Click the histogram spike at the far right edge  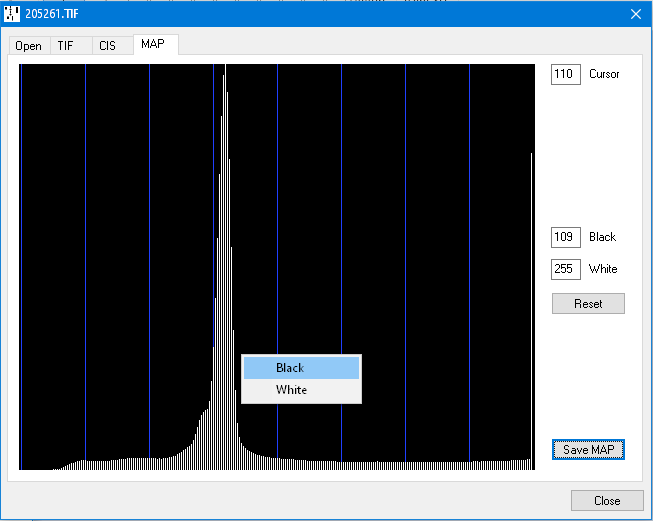pyautogui.click(x=531, y=300)
